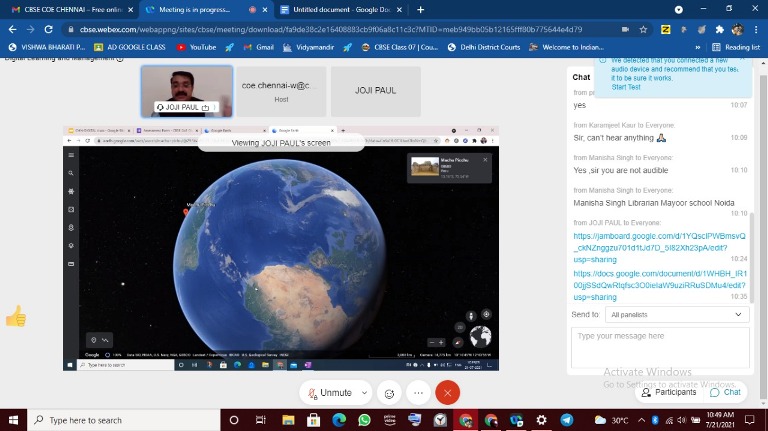Open the Participants panel

pyautogui.click(x=669, y=392)
